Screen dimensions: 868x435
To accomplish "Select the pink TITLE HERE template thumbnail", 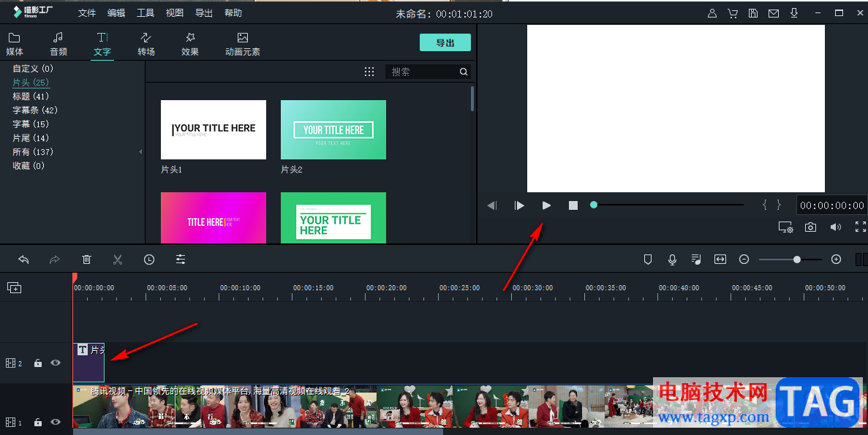I will [x=213, y=218].
